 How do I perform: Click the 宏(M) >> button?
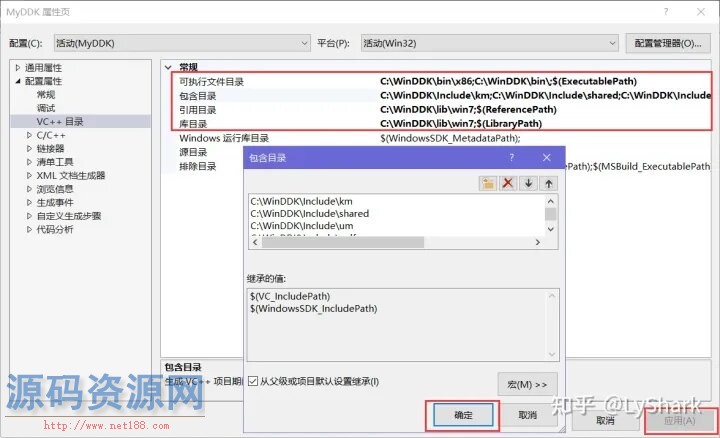[x=526, y=383]
